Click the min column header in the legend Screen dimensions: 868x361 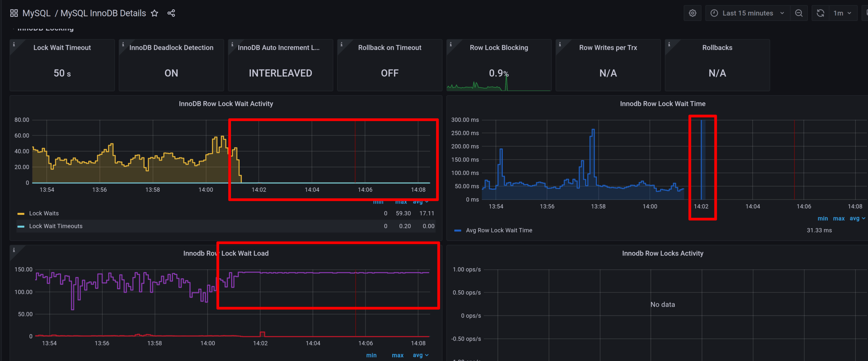coord(378,202)
